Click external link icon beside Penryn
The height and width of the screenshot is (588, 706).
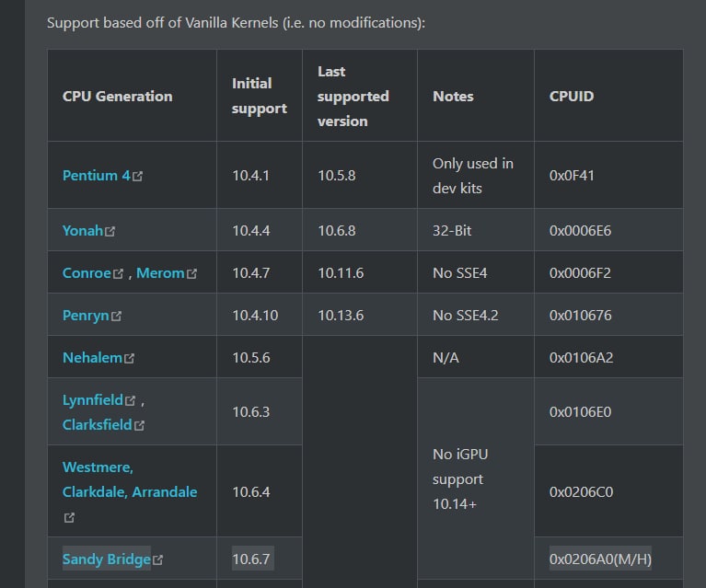click(x=116, y=317)
